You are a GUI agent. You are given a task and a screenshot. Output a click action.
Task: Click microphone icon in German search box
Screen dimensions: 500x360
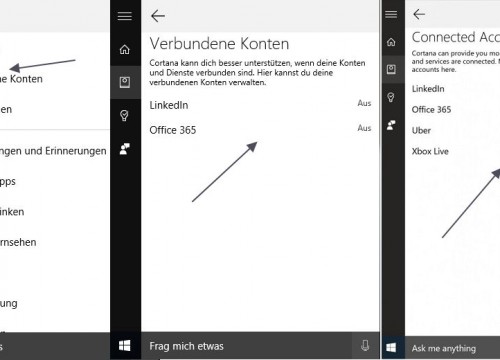(x=365, y=346)
